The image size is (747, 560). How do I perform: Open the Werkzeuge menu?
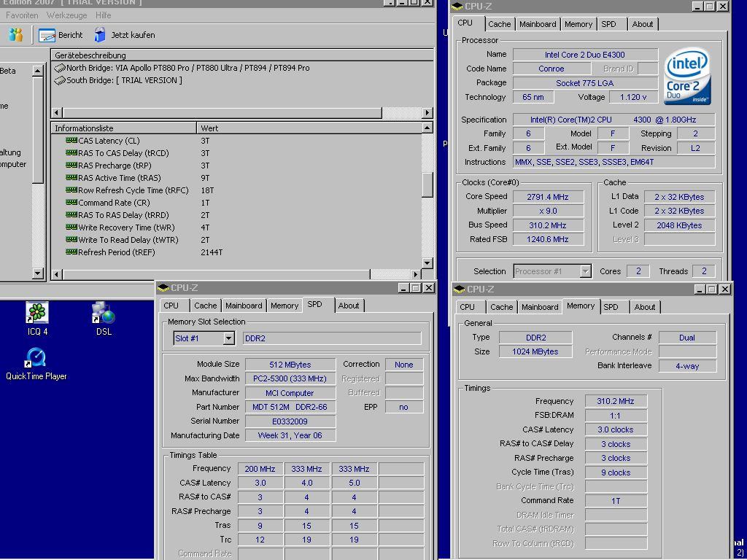66,15
